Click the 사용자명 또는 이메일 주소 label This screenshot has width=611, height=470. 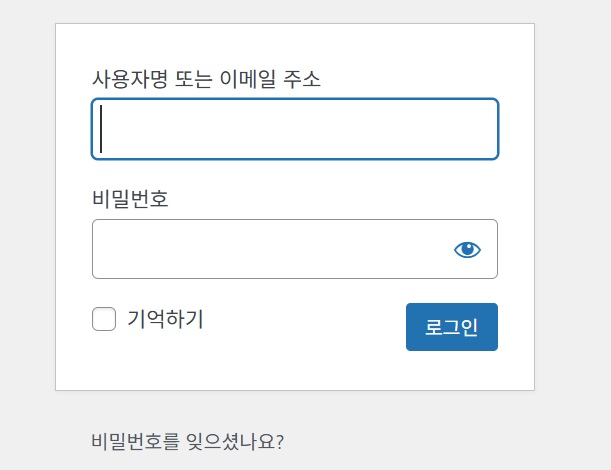pyautogui.click(x=206, y=79)
